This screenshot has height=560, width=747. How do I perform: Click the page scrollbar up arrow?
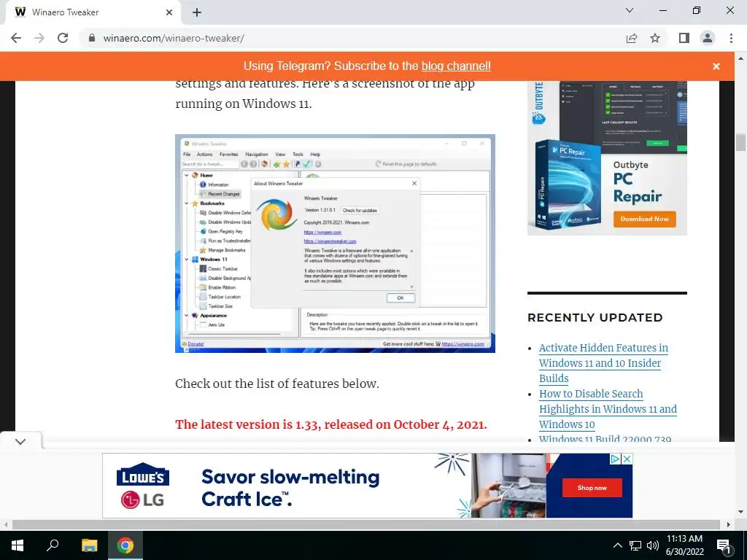coord(740,58)
